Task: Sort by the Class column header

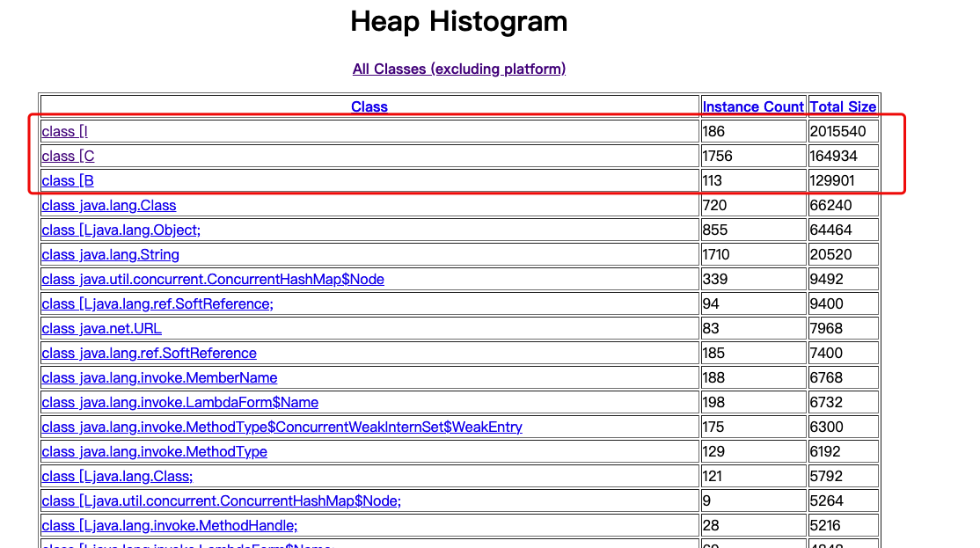Action: [369, 106]
